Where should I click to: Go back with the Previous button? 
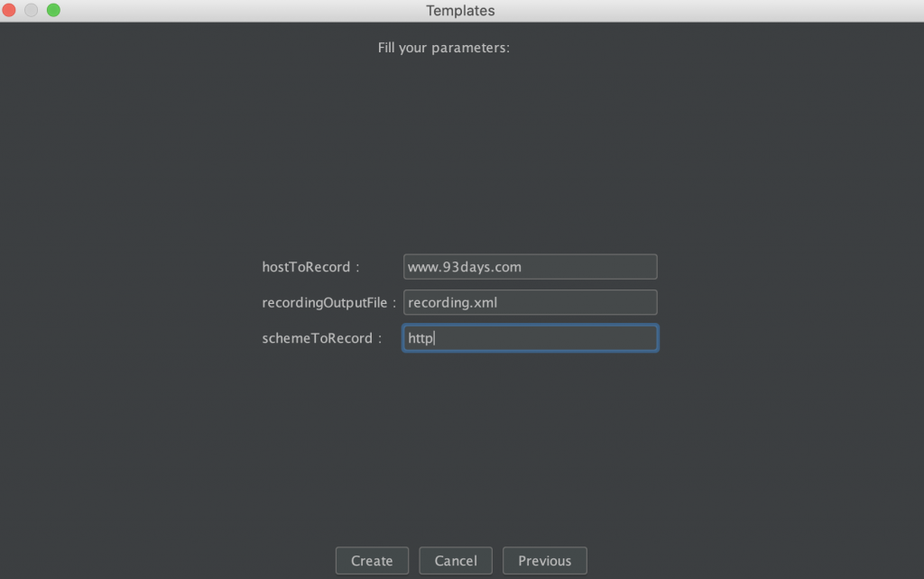[x=544, y=560]
